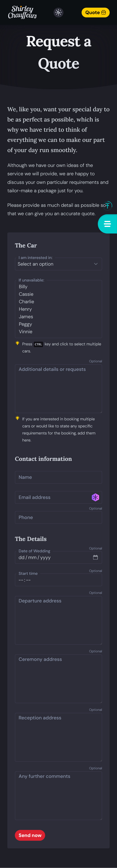This screenshot has width=117, height=868.
Task: Click the purple icon in the email field
Action: [x=95, y=497]
